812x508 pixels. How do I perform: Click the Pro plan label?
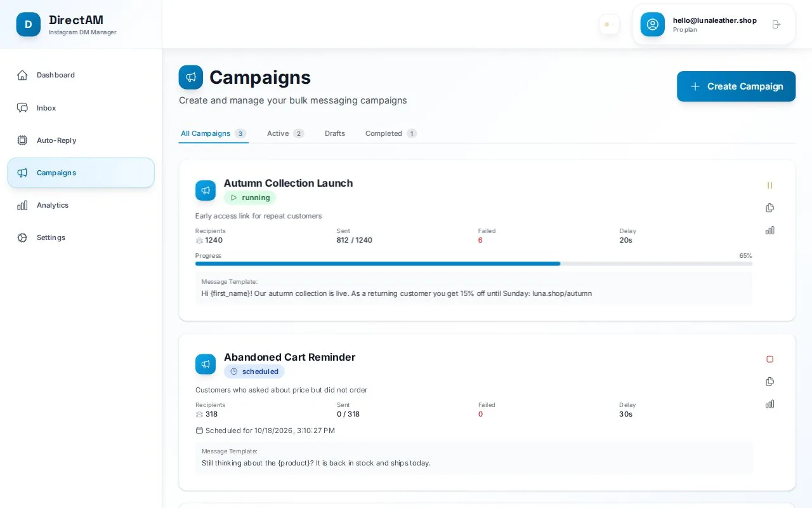click(685, 30)
